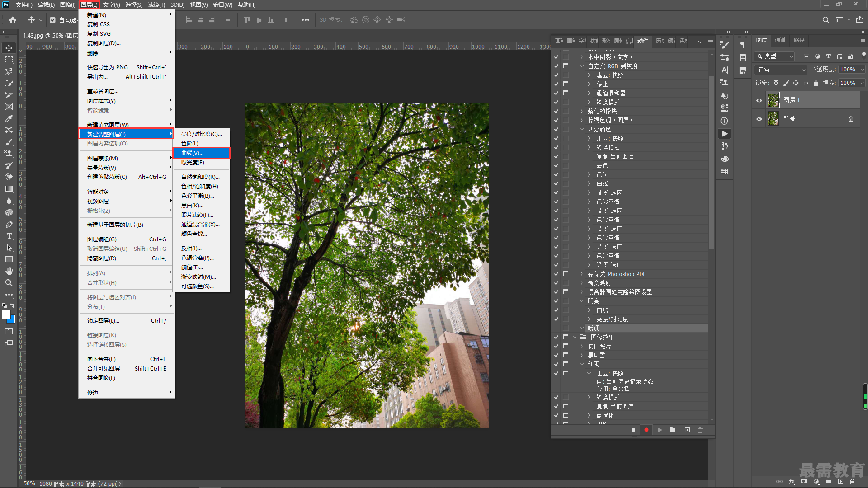Click 拼合图像(F) menu entry

[127, 378]
